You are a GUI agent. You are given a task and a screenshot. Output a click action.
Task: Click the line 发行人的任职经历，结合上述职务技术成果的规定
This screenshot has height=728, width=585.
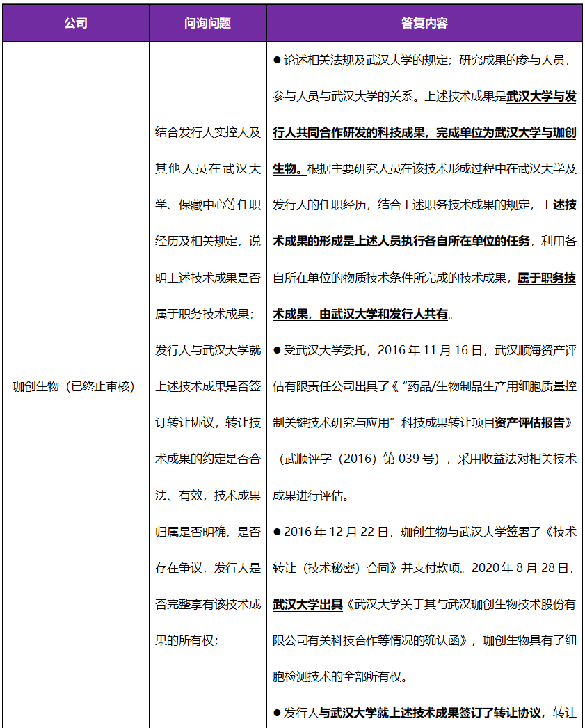424,205
